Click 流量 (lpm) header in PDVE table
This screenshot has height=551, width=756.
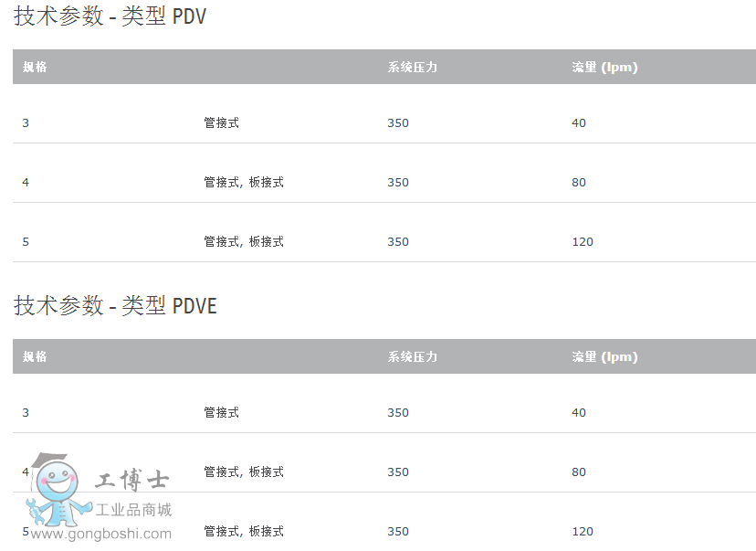[604, 356]
